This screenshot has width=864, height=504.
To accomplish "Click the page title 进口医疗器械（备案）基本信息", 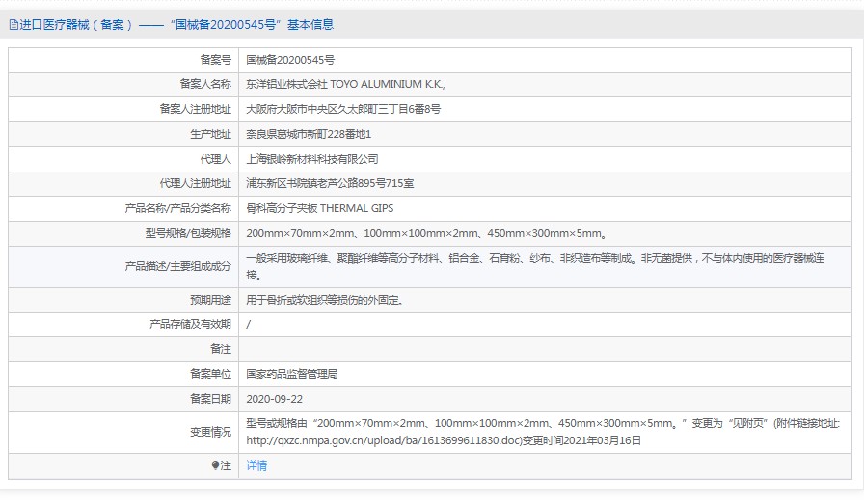I will pyautogui.click(x=174, y=25).
